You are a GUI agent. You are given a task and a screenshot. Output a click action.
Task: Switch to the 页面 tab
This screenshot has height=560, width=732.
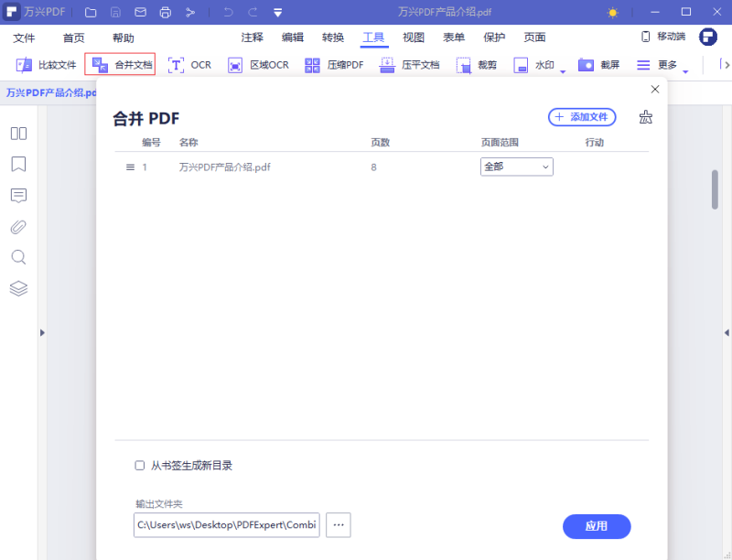pos(534,38)
